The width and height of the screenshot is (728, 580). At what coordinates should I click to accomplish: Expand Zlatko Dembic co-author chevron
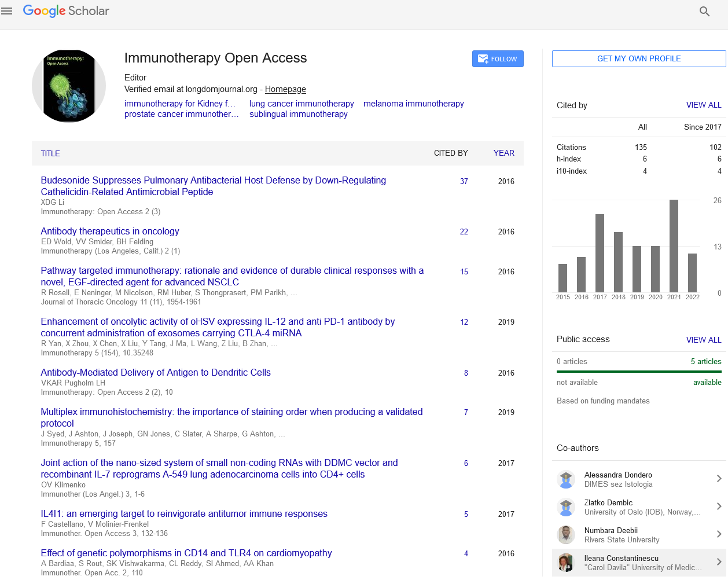(x=719, y=506)
